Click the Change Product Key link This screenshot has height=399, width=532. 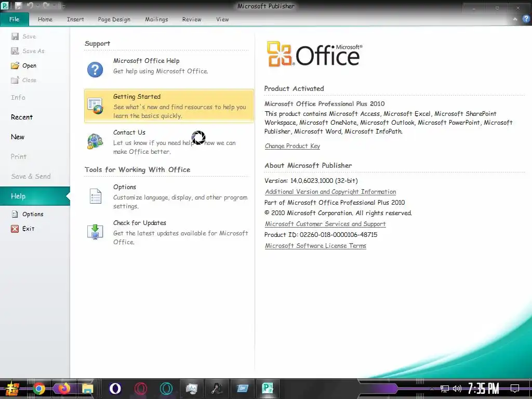(x=292, y=146)
